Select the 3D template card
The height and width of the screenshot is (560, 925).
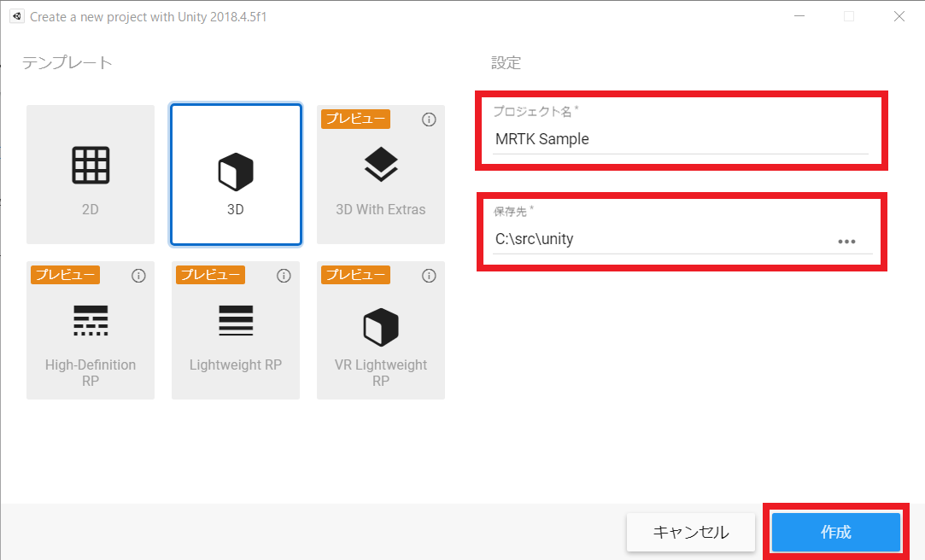[236, 174]
